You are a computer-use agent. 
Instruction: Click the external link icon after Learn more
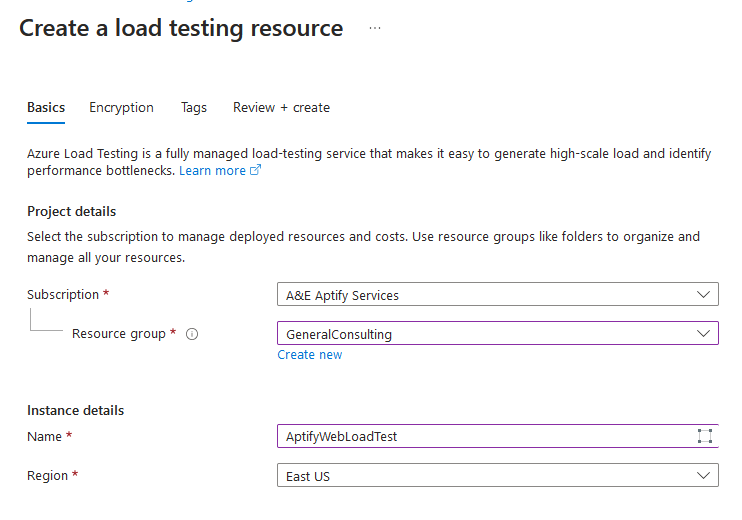255,170
